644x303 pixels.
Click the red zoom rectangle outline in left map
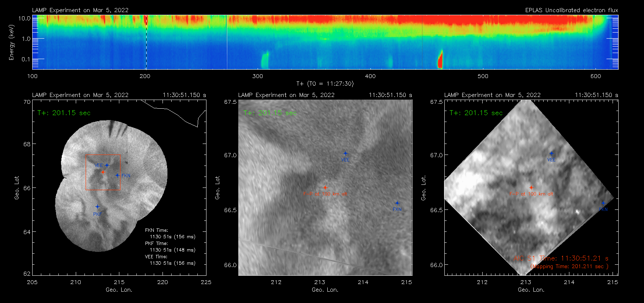(x=103, y=172)
